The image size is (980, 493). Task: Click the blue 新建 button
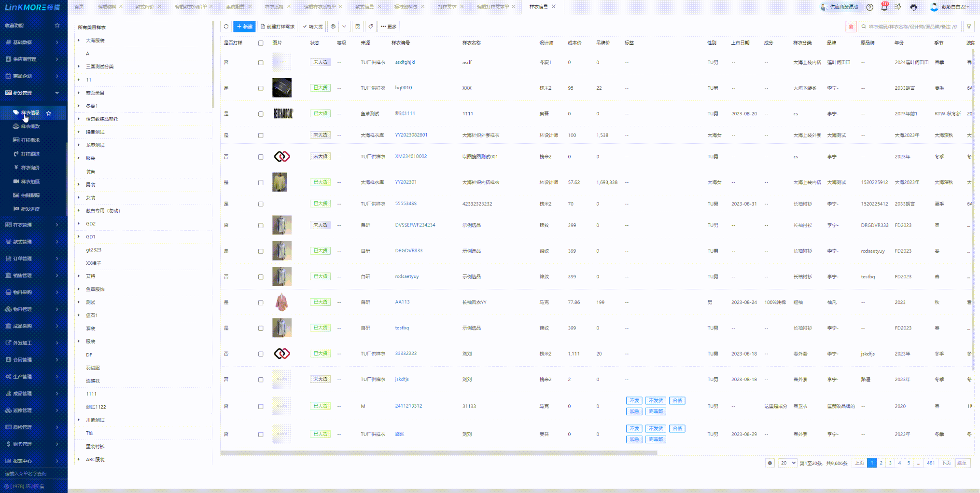coord(244,27)
